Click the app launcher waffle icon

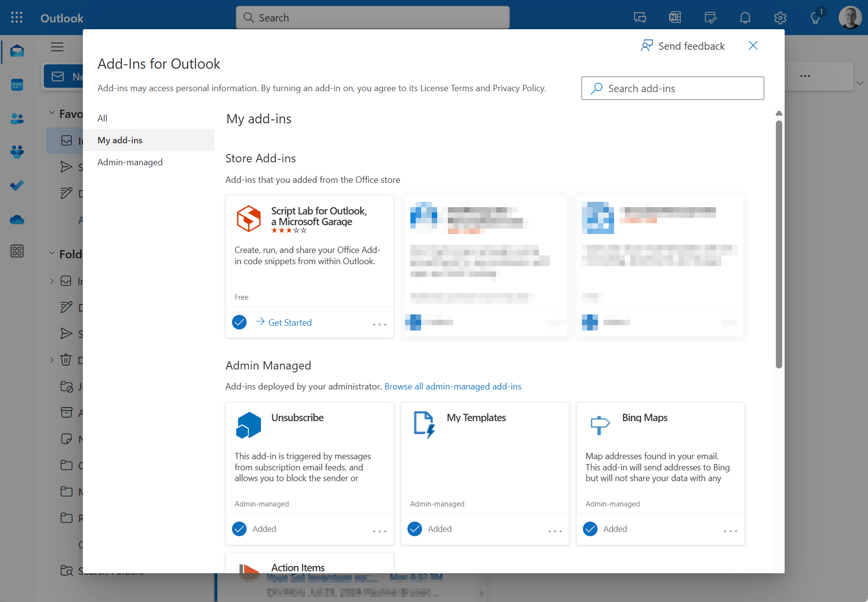click(x=16, y=17)
